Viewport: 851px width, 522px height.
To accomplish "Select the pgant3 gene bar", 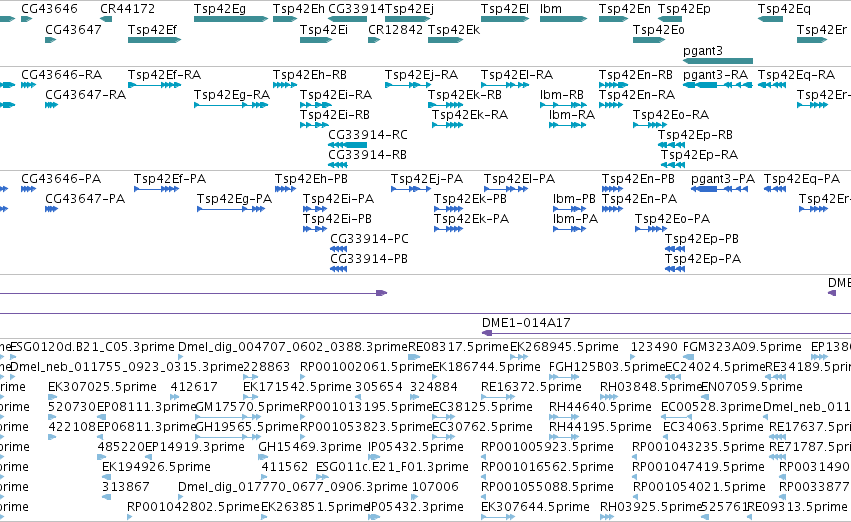I will [717, 61].
